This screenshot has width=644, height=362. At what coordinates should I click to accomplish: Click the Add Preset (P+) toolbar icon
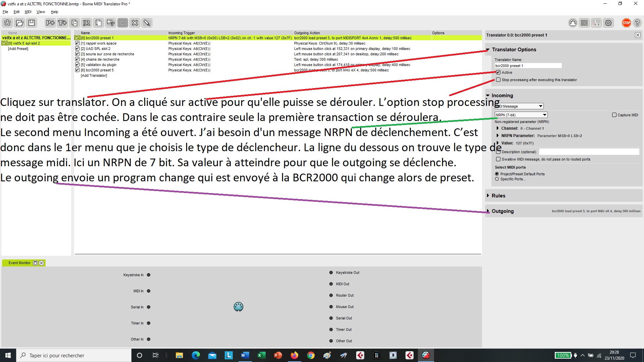tap(50, 23)
